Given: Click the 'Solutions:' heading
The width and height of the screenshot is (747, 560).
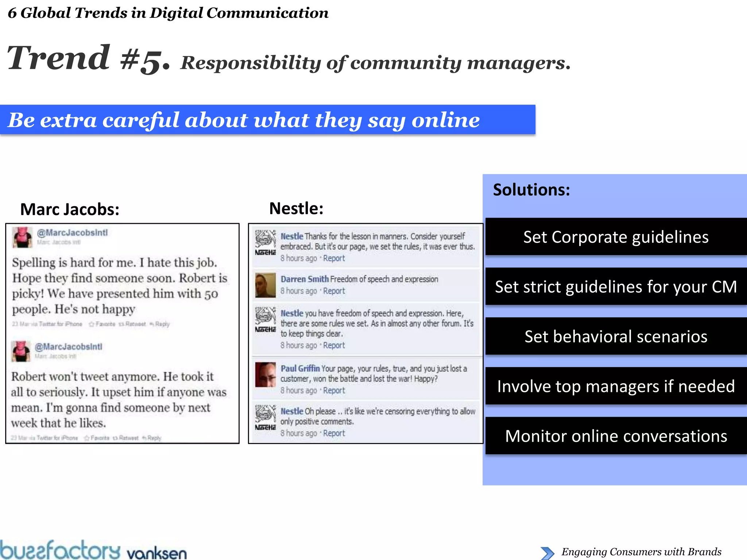Looking at the screenshot, I should tap(531, 190).
